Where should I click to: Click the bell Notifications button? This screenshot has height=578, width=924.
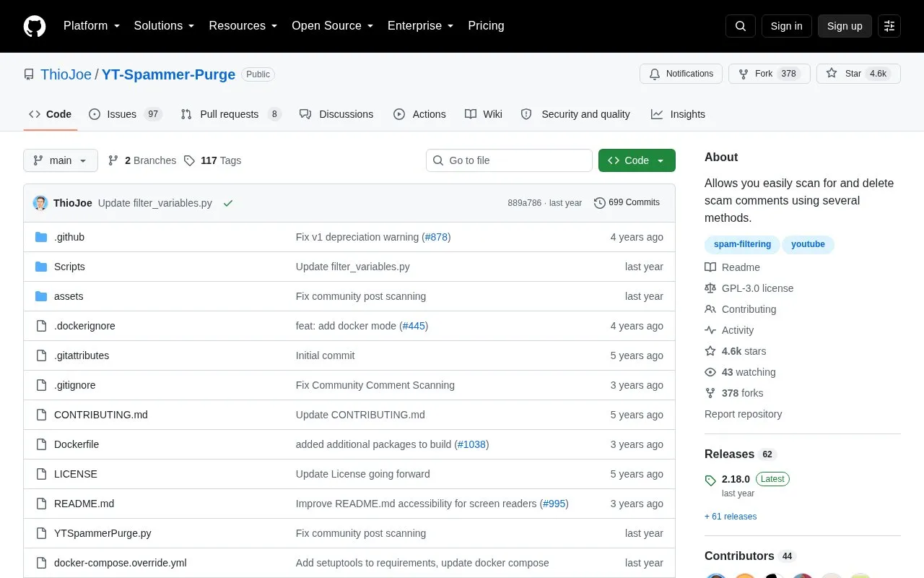pos(681,74)
